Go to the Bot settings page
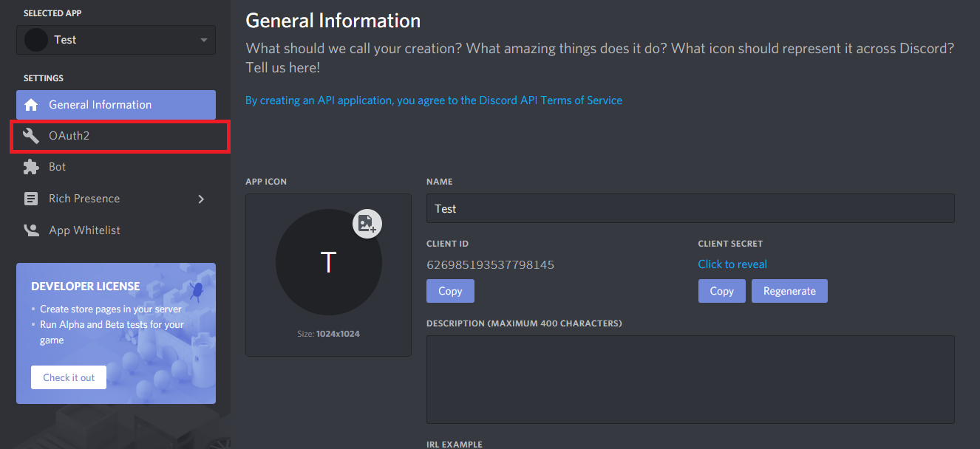The width and height of the screenshot is (980, 449). click(x=116, y=167)
